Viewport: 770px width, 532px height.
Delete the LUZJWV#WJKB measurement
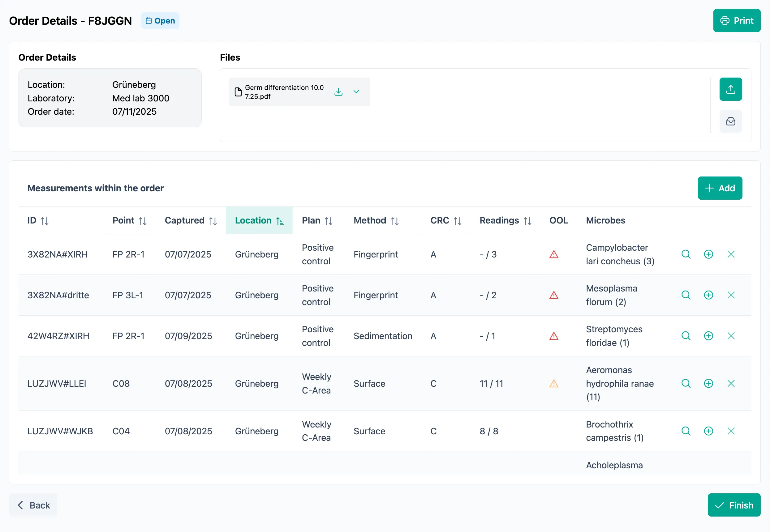[x=731, y=431]
